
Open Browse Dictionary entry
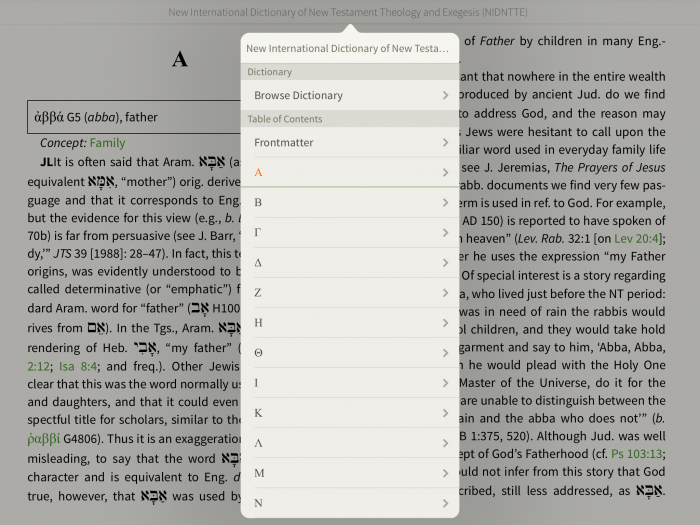click(350, 95)
